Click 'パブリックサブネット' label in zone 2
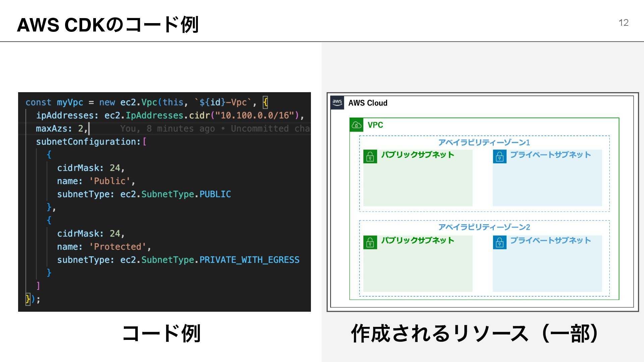644x362 pixels. (x=418, y=240)
